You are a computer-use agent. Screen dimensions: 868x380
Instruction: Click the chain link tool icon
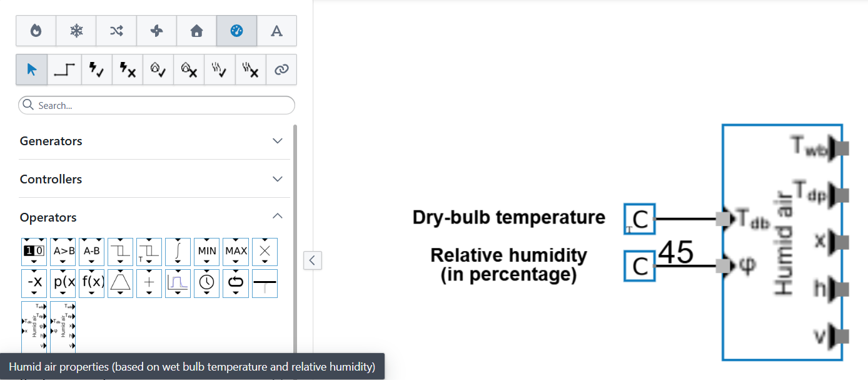coord(281,69)
